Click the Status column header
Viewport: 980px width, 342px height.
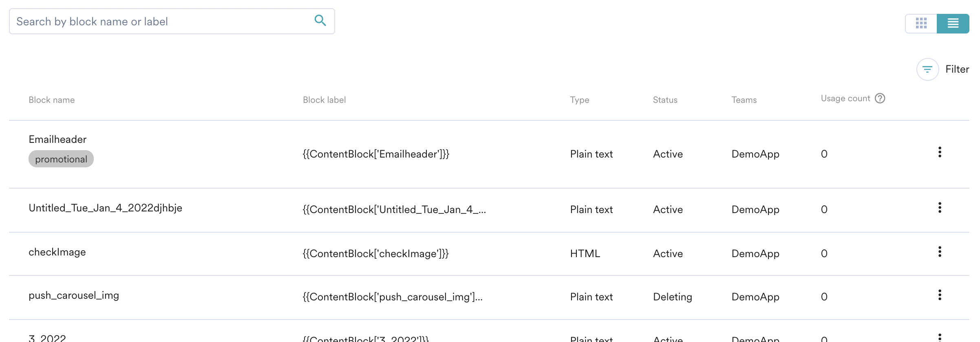point(665,100)
